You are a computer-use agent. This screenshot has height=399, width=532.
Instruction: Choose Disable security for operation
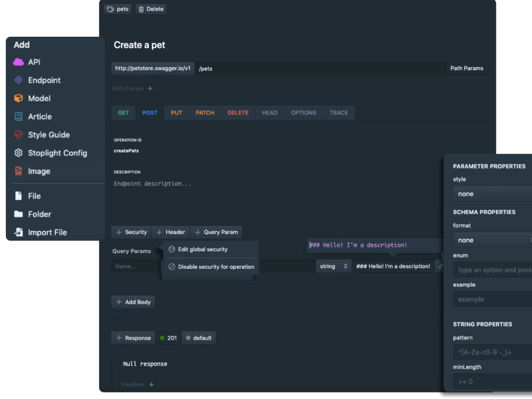211,267
